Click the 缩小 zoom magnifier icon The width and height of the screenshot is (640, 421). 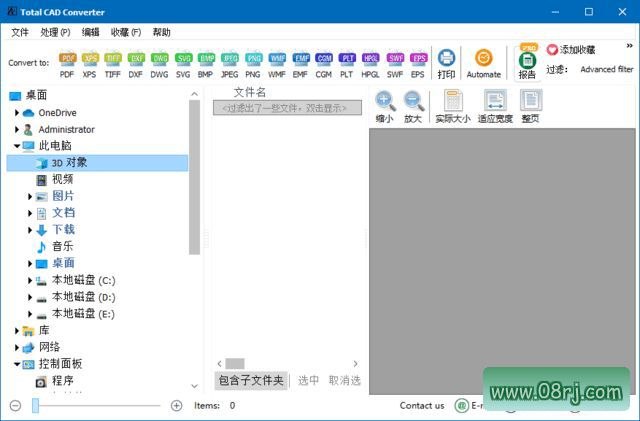pyautogui.click(x=384, y=107)
